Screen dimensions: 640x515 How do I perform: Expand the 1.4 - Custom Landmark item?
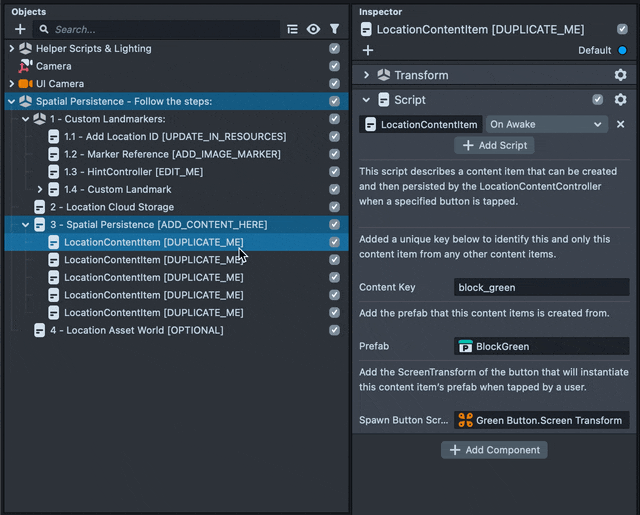(x=40, y=190)
